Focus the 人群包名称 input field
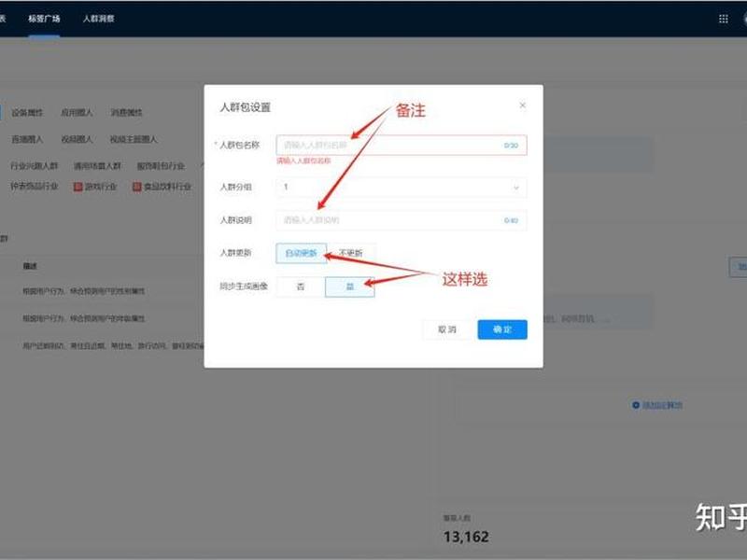This screenshot has height=560, width=747. 402,146
